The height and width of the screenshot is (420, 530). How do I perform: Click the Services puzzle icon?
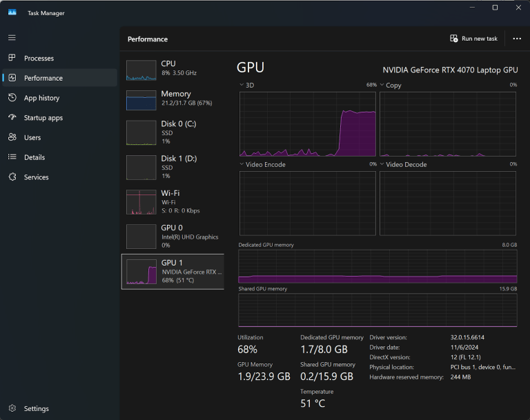pyautogui.click(x=12, y=177)
